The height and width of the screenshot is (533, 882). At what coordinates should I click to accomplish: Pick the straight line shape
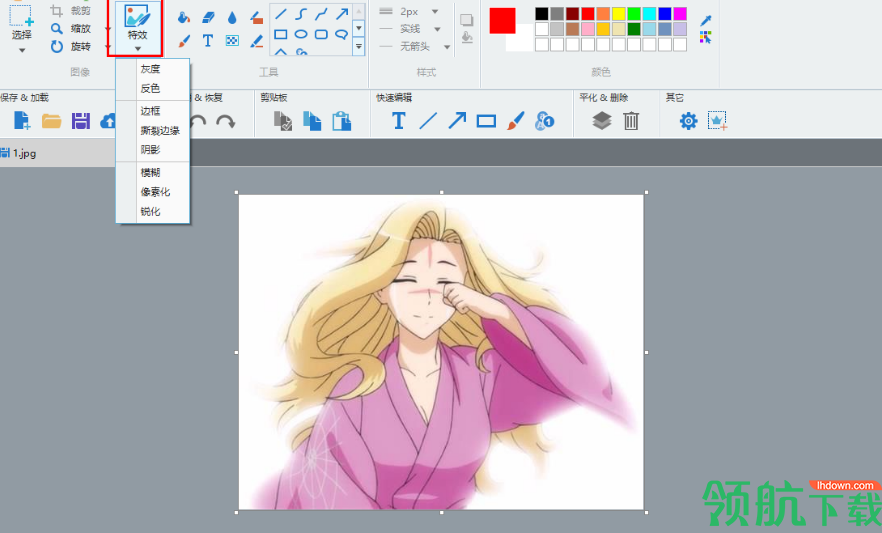[x=281, y=14]
